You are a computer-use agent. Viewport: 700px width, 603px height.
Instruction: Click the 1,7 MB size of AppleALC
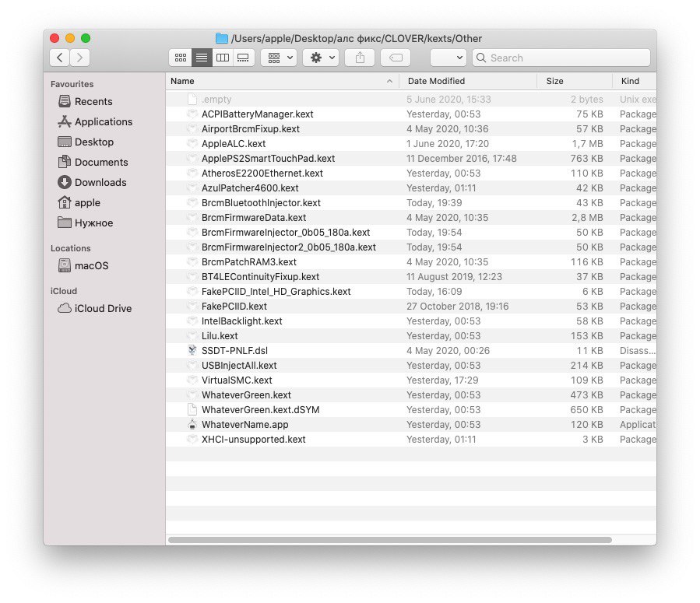tap(588, 143)
